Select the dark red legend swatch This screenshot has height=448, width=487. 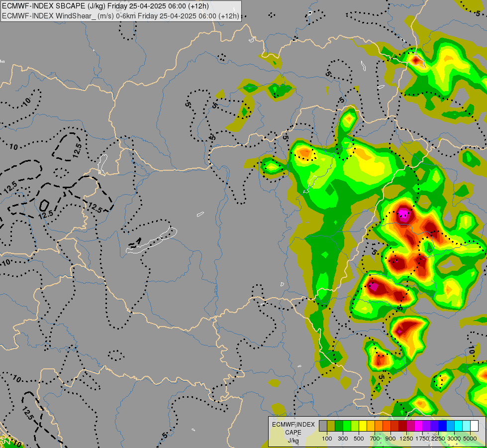point(402,426)
